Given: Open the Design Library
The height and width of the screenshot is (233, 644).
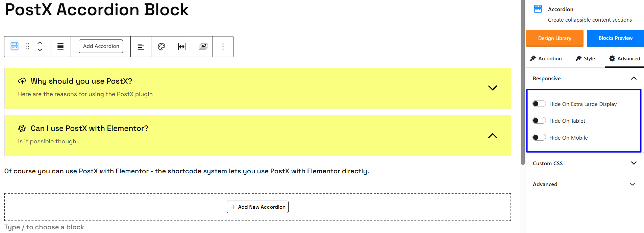Looking at the screenshot, I should point(554,38).
